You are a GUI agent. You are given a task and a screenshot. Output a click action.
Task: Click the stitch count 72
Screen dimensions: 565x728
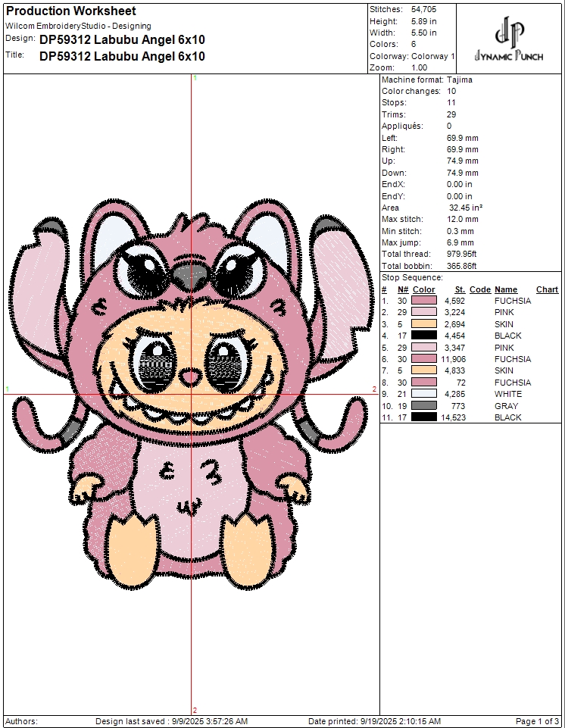click(460, 383)
